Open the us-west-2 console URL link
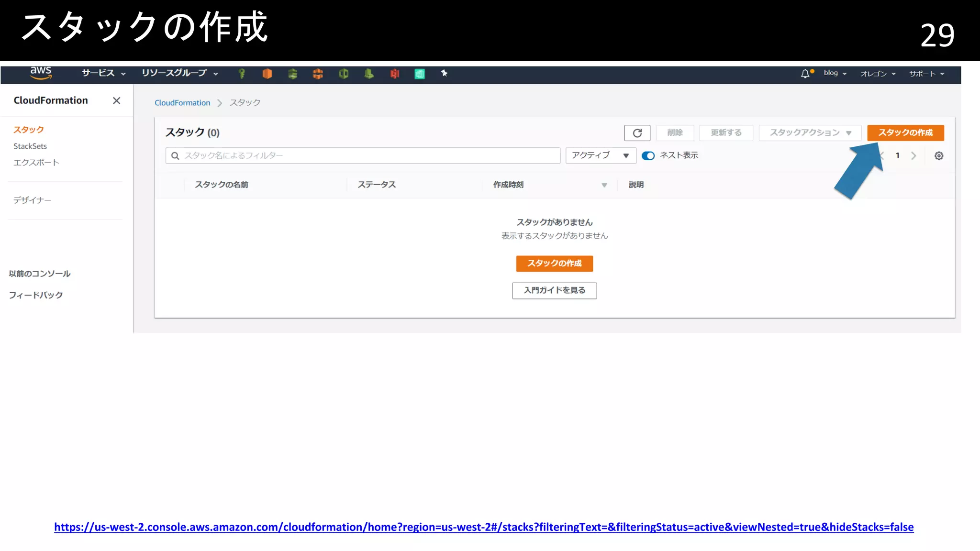 click(x=484, y=527)
